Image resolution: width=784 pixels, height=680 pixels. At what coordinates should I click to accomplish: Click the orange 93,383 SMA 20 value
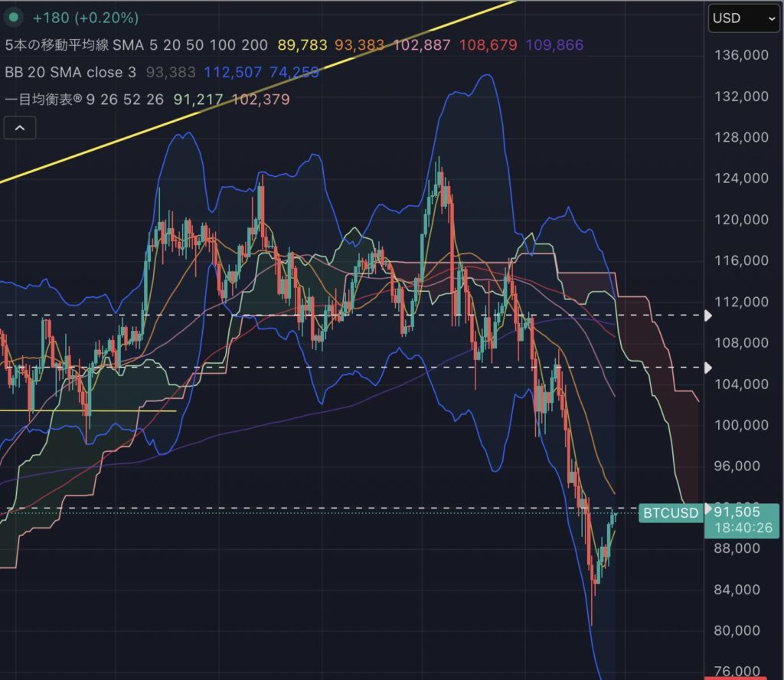point(360,45)
